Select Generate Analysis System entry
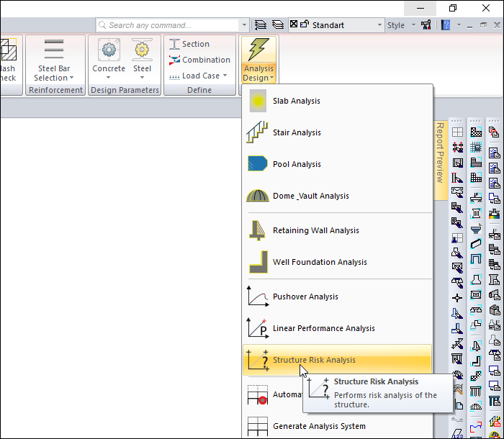504x439 pixels. [x=337, y=426]
